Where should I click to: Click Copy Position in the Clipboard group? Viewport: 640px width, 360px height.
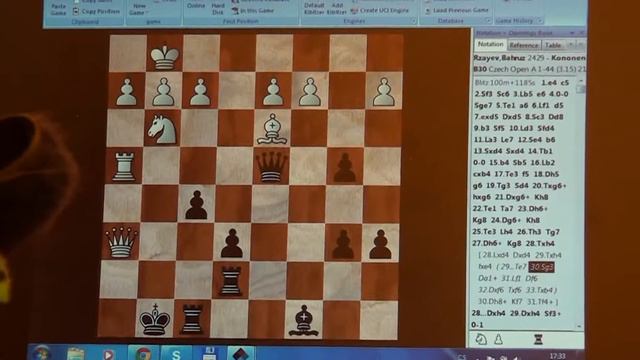tap(96, 11)
